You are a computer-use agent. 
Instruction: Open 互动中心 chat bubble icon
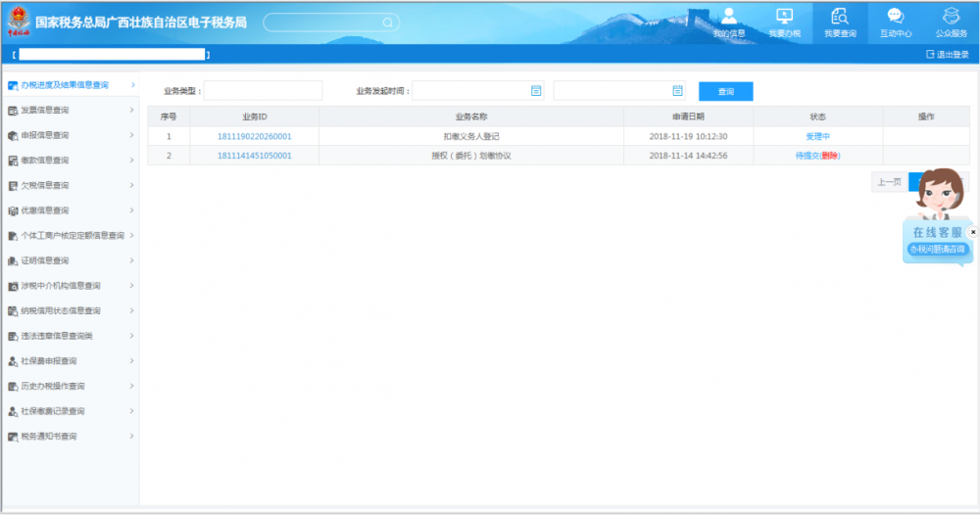click(895, 16)
